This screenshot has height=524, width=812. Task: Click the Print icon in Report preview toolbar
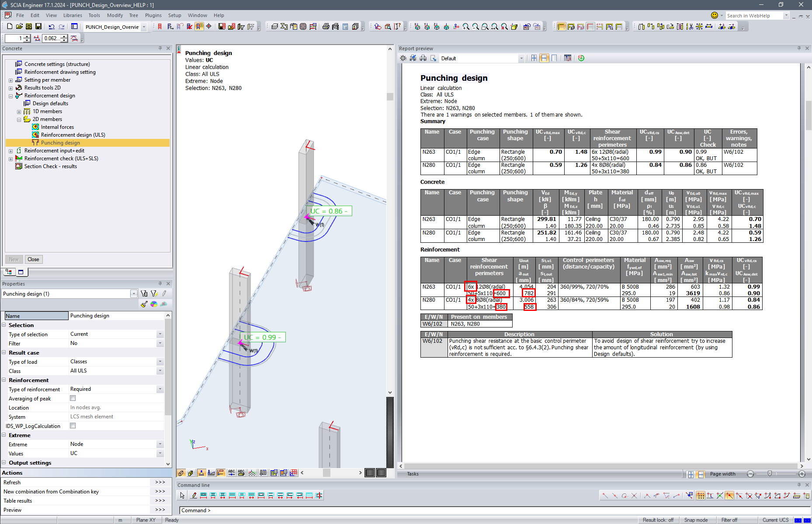pyautogui.click(x=423, y=58)
